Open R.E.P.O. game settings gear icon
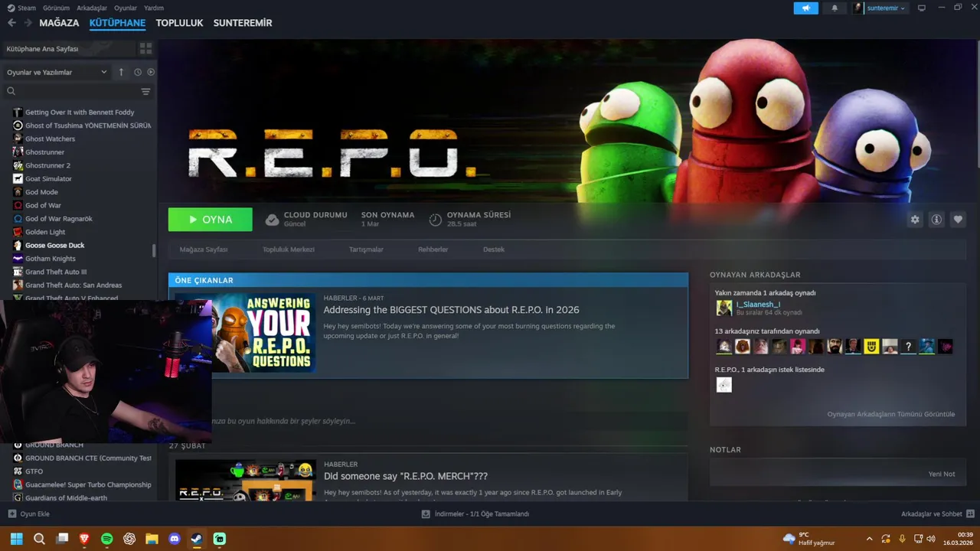 pos(915,220)
